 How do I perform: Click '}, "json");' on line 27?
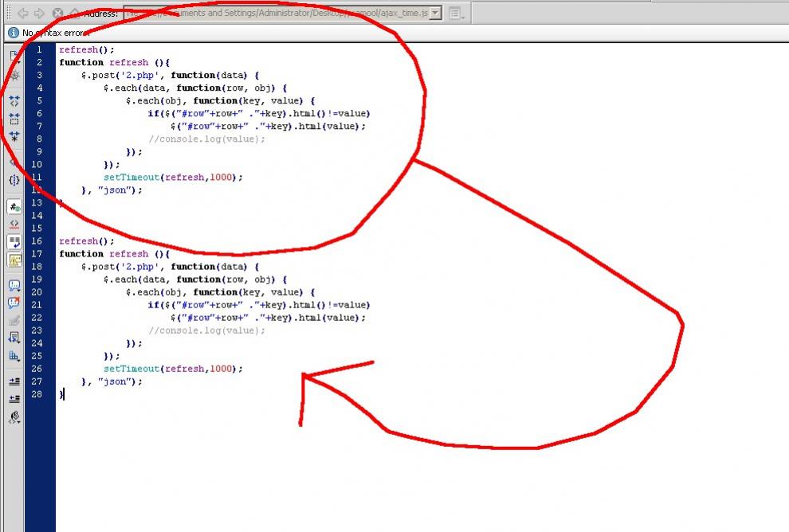[x=112, y=381]
